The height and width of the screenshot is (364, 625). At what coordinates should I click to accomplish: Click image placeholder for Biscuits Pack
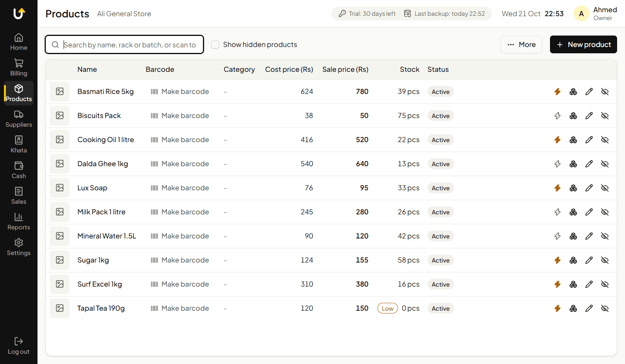[60, 116]
